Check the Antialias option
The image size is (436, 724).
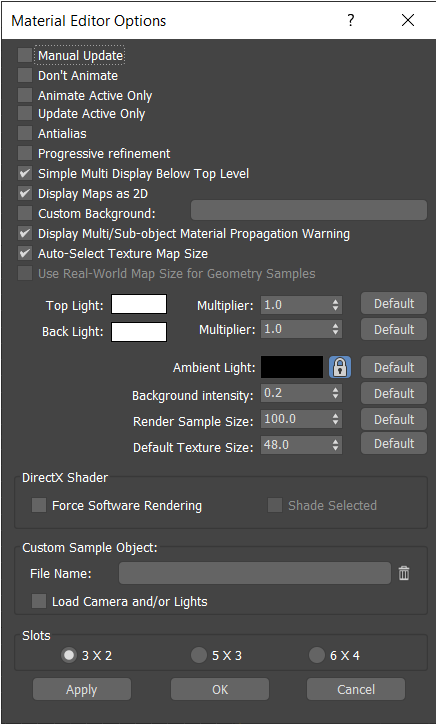coord(25,133)
